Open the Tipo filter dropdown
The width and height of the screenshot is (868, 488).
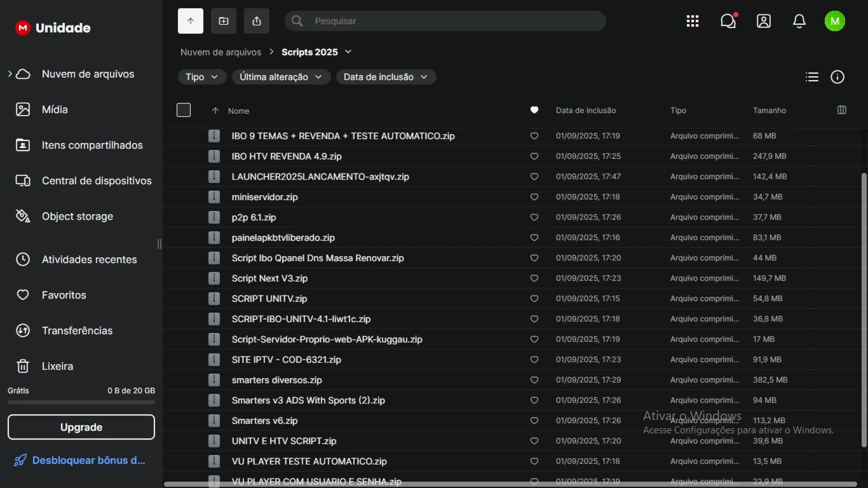[x=202, y=77]
